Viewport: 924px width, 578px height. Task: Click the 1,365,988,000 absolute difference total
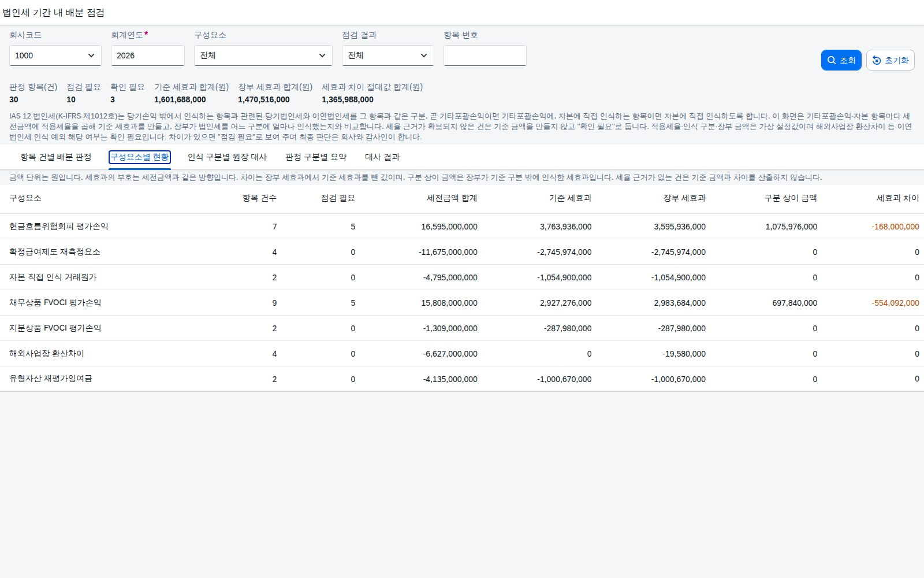tap(348, 99)
